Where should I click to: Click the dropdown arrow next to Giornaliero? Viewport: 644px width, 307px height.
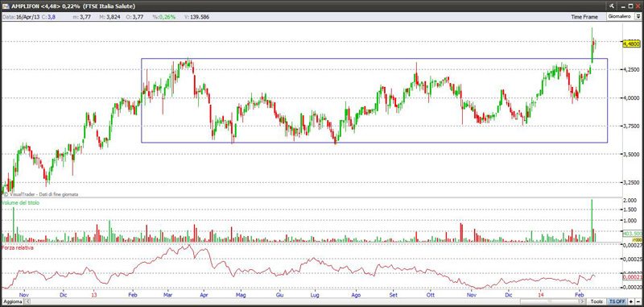638,16
